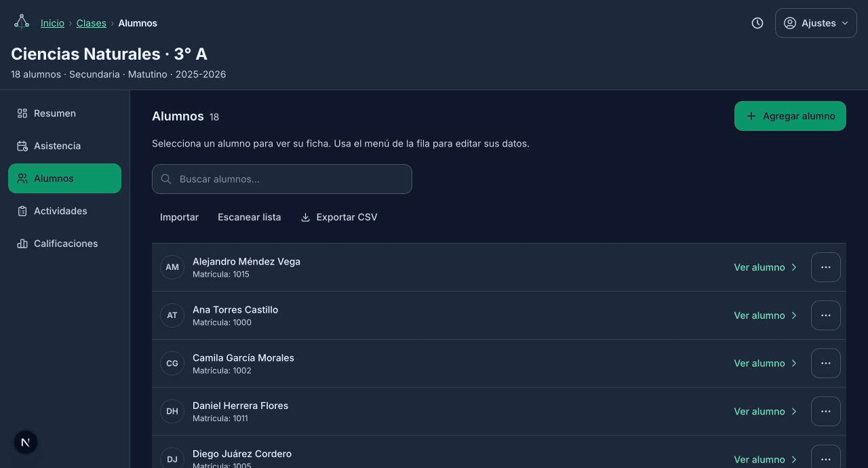
Task: Click the Escanear lista button
Action: tap(249, 217)
